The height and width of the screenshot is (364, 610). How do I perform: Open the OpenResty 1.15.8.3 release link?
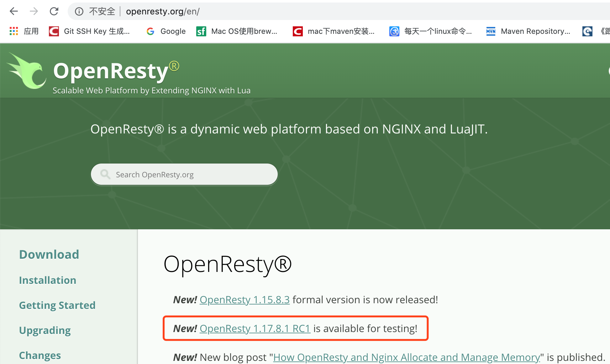coord(245,300)
